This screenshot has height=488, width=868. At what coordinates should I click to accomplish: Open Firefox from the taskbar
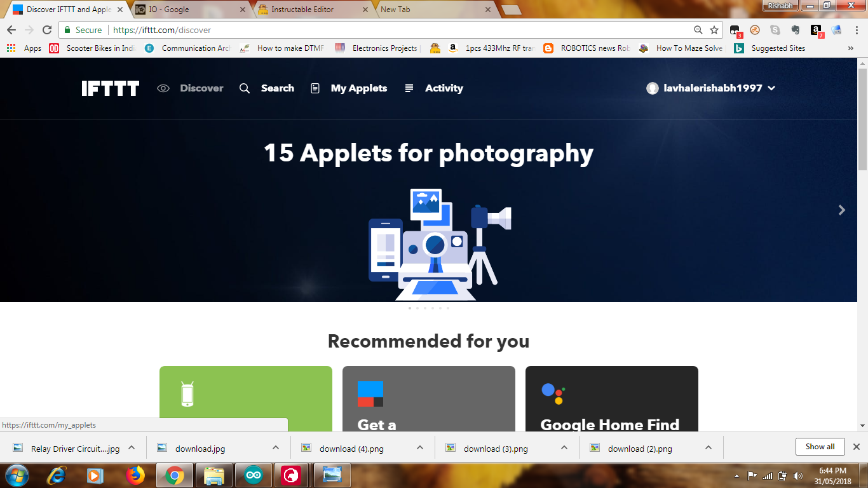[135, 475]
